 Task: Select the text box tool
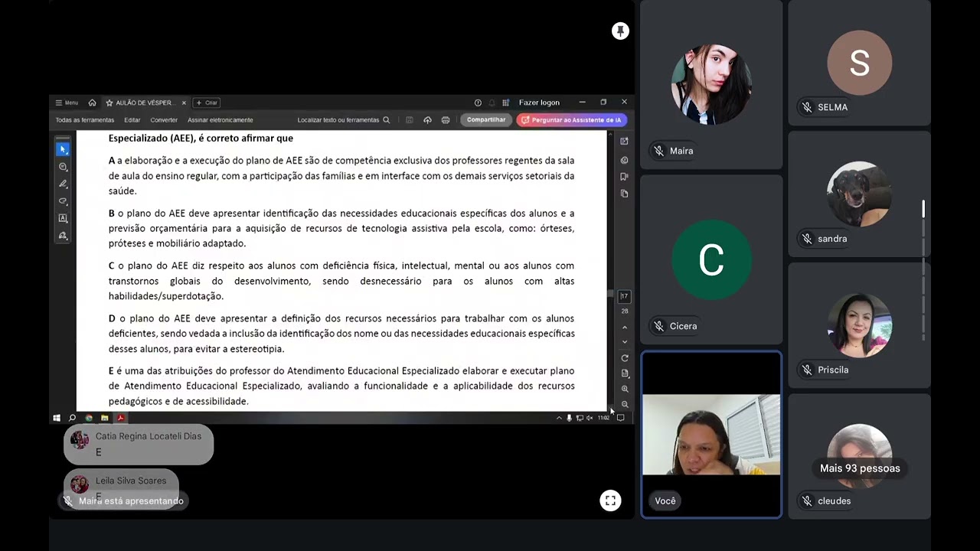[63, 219]
